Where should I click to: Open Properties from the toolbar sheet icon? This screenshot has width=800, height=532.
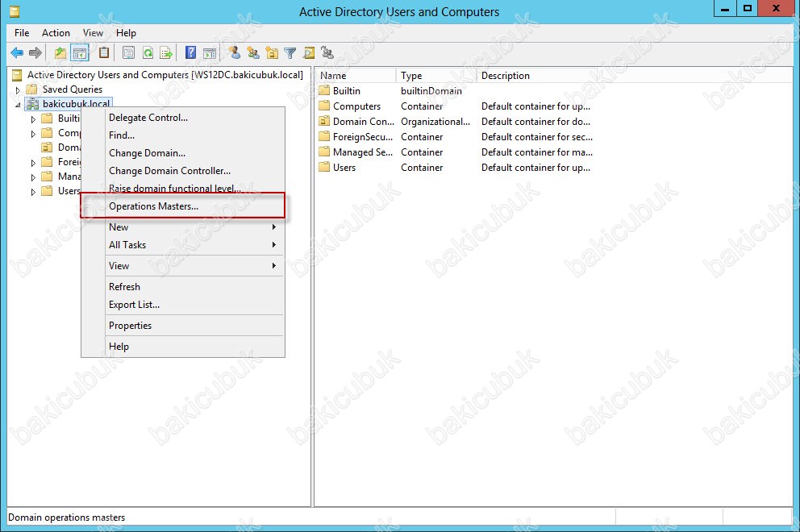(128, 52)
